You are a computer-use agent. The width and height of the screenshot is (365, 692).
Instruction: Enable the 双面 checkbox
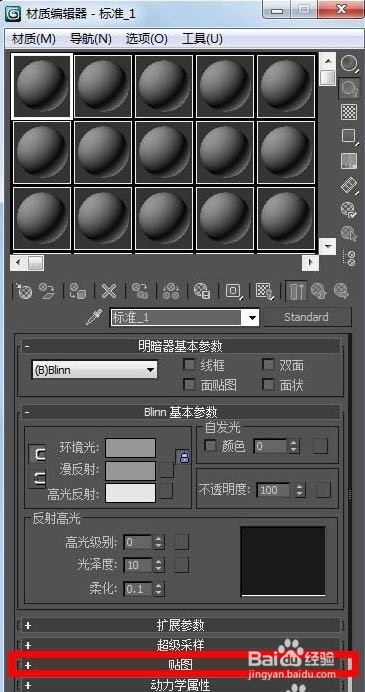(268, 365)
